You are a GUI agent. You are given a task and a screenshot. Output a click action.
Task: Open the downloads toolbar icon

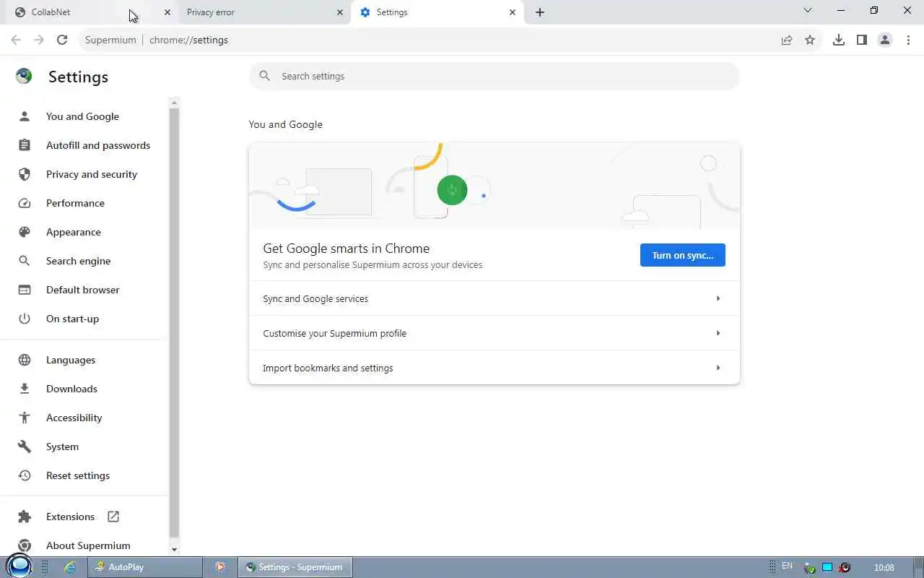coord(839,40)
